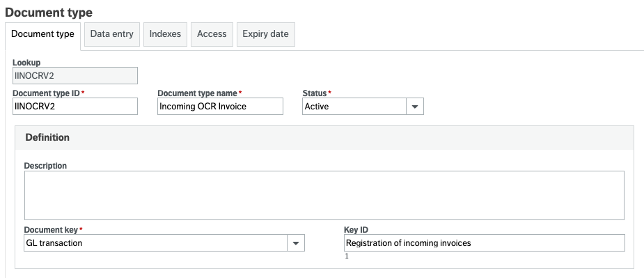The image size is (644, 278).
Task: Click the value 1 below Key ID
Action: click(x=347, y=256)
